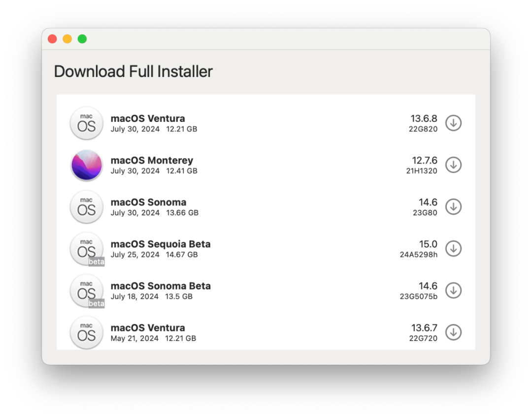The height and width of the screenshot is (420, 532).
Task: Click the build number 24A5298h
Action: click(x=419, y=255)
